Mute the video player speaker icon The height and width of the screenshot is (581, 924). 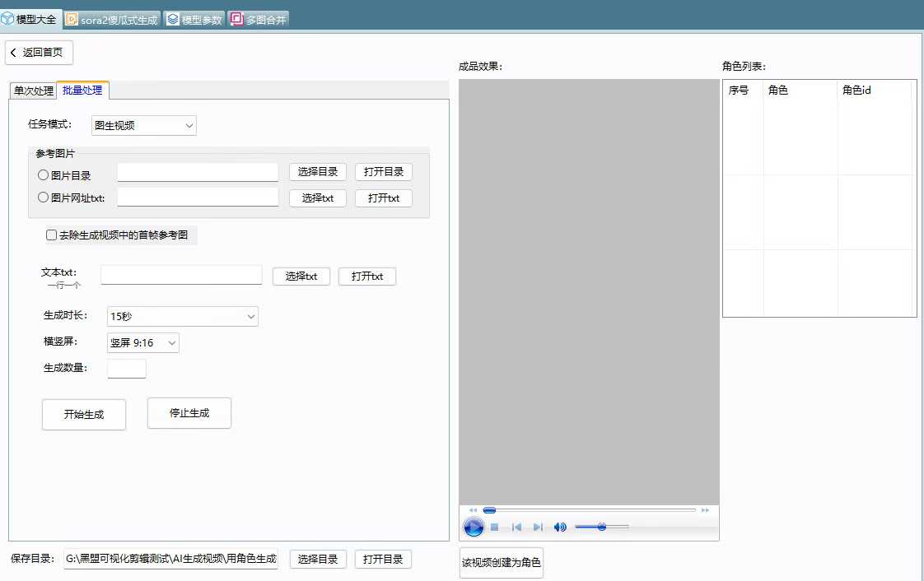(x=560, y=527)
